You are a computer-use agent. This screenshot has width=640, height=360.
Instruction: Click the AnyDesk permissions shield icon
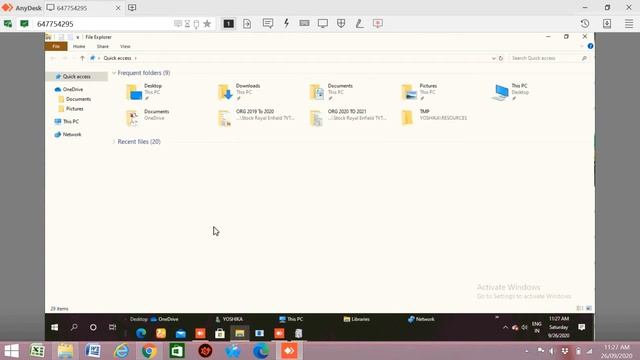341,23
